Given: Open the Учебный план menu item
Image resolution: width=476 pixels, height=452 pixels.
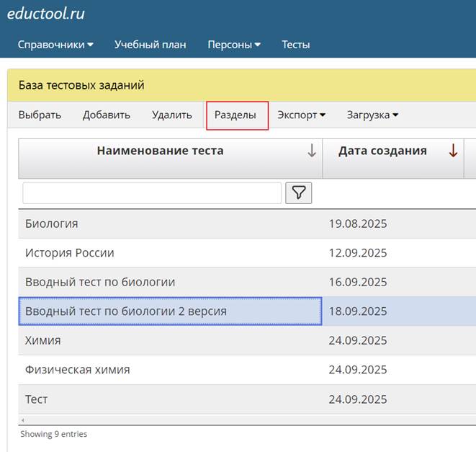Looking at the screenshot, I should 150,45.
